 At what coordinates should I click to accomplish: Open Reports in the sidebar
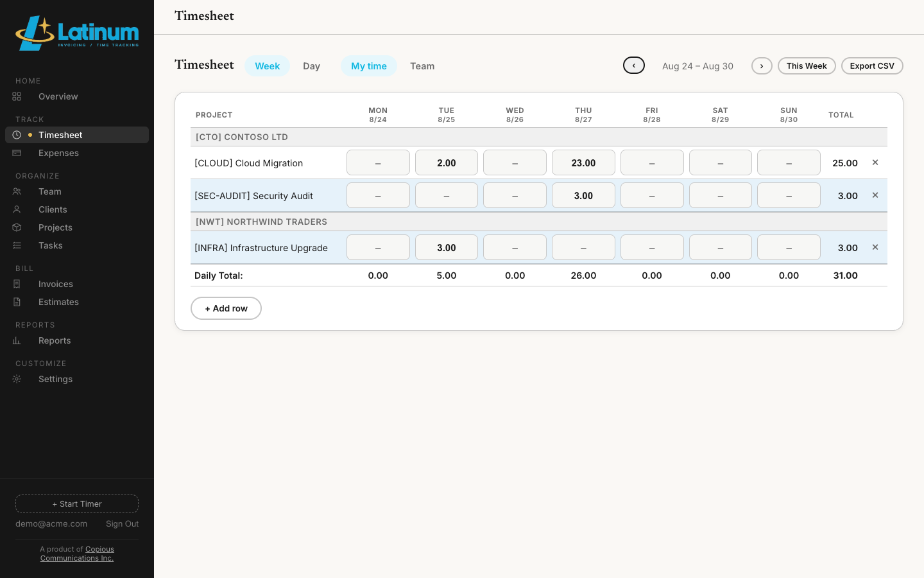[x=77, y=340]
